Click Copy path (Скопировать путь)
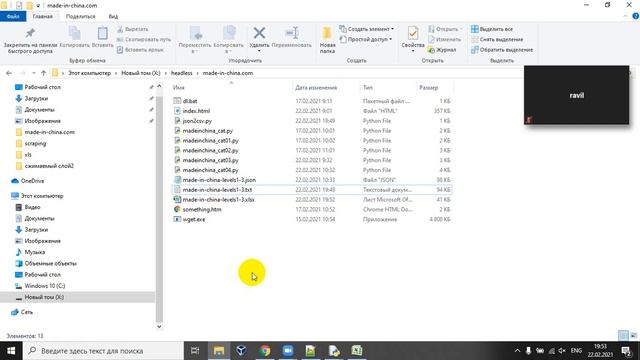Screen dimensions: 640x360 144,39
